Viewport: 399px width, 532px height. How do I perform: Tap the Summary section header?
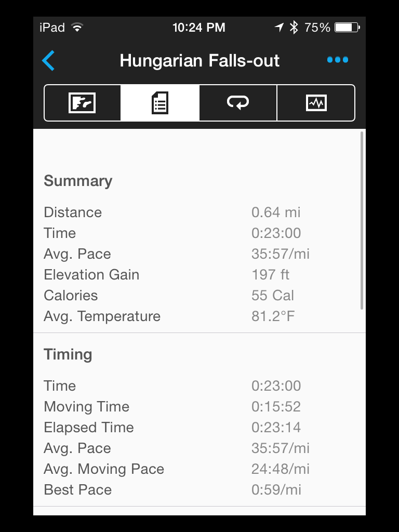click(x=78, y=181)
